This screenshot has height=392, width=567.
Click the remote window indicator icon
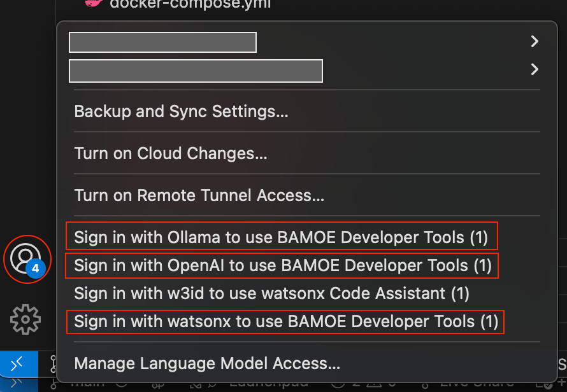pos(18,363)
